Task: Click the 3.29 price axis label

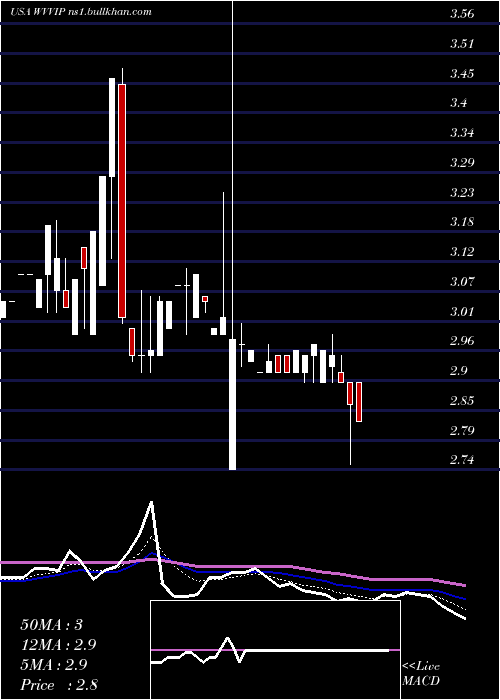Action: (462, 162)
